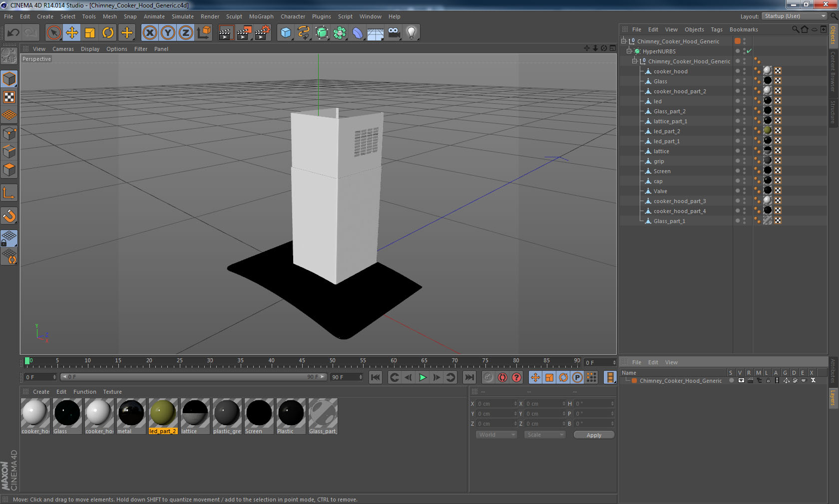
Task: Toggle the Position key recording icon
Action: [535, 377]
